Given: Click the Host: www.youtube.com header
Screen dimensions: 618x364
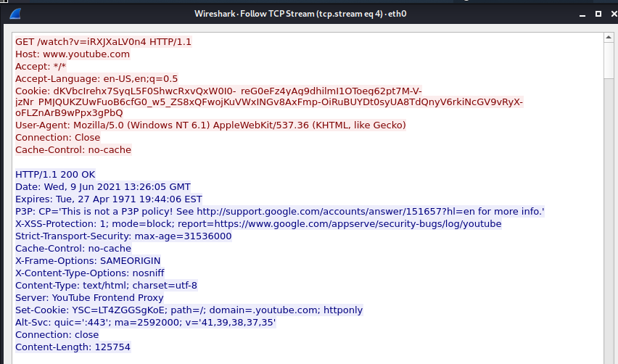Looking at the screenshot, I should click(x=73, y=54).
